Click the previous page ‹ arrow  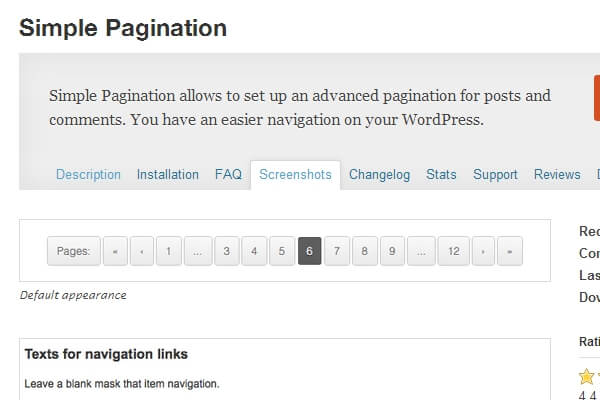(142, 252)
